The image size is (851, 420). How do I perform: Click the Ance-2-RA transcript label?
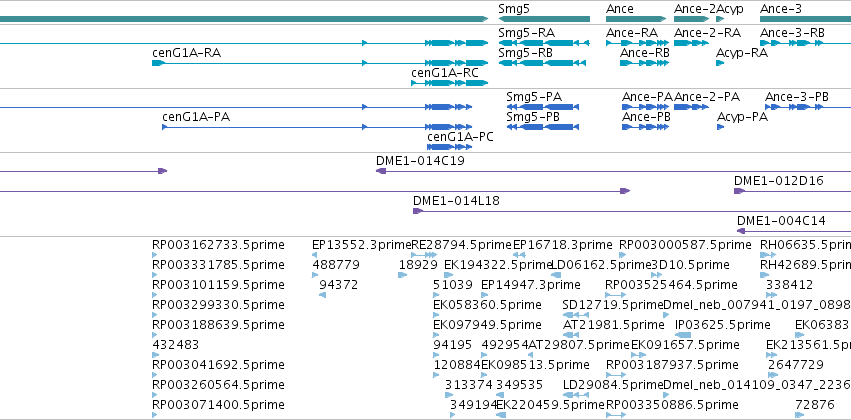[707, 33]
